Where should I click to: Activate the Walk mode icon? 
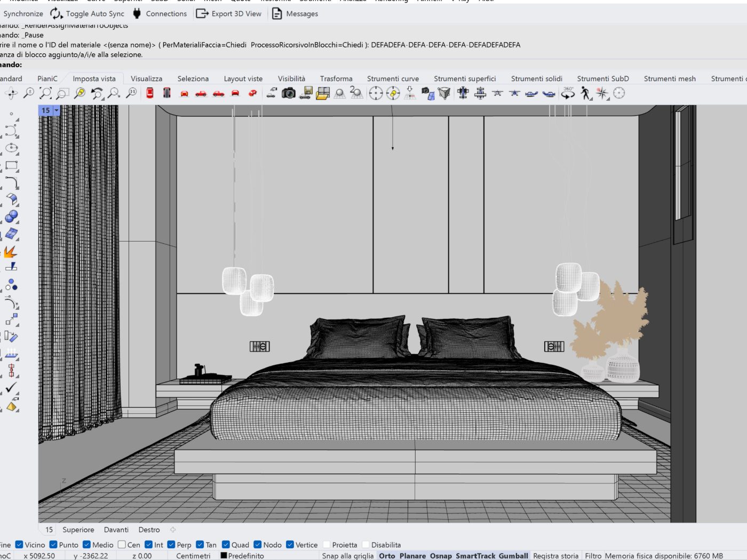(585, 93)
